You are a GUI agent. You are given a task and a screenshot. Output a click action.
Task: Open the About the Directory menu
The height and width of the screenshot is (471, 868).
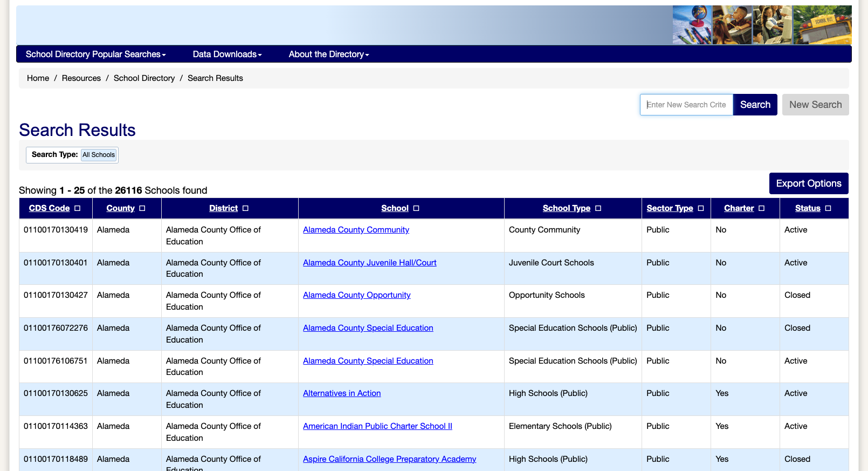329,54
